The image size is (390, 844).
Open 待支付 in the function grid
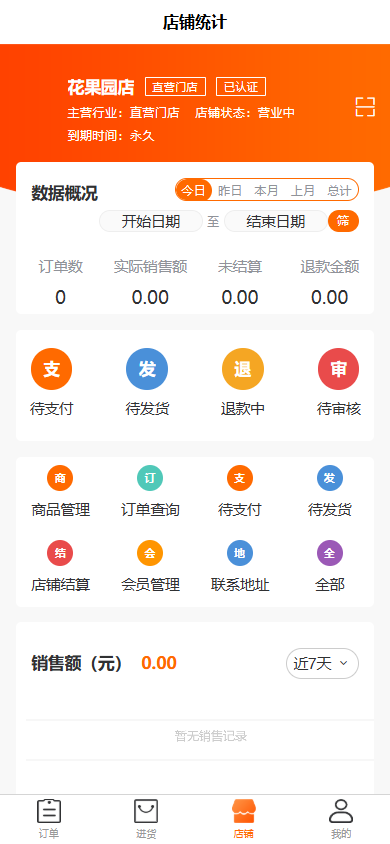tap(240, 478)
